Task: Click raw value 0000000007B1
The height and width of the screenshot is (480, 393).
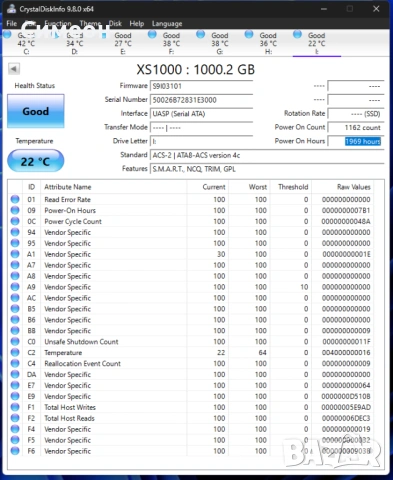Action: 346,210
